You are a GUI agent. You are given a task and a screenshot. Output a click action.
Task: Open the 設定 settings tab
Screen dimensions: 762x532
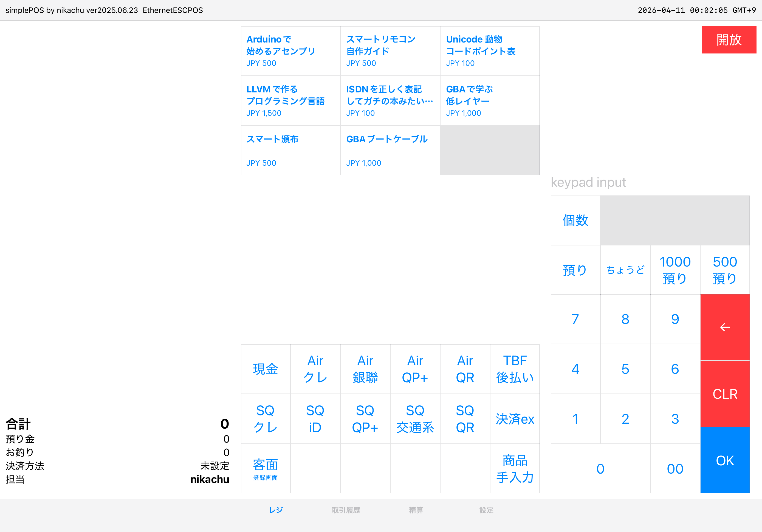[x=486, y=510]
